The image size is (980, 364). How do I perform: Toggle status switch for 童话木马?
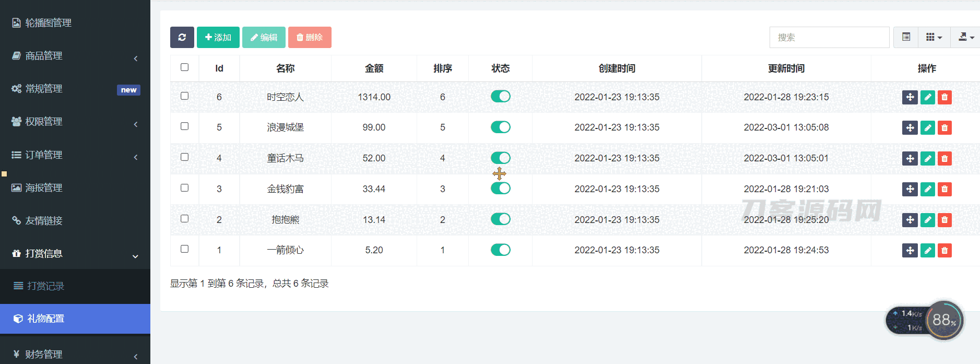[500, 158]
